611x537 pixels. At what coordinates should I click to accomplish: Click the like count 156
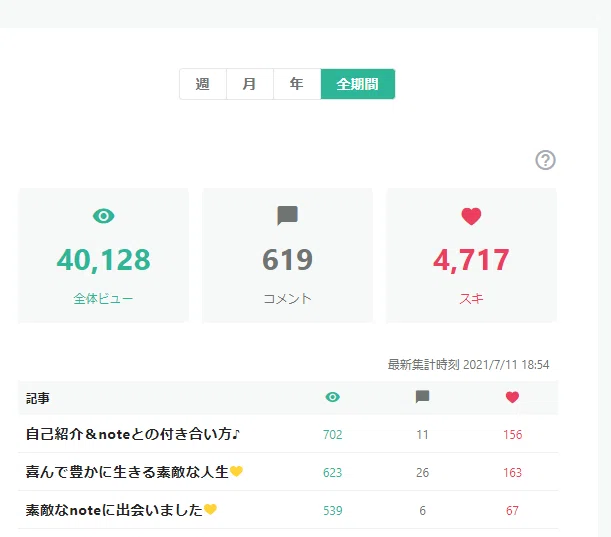(512, 435)
